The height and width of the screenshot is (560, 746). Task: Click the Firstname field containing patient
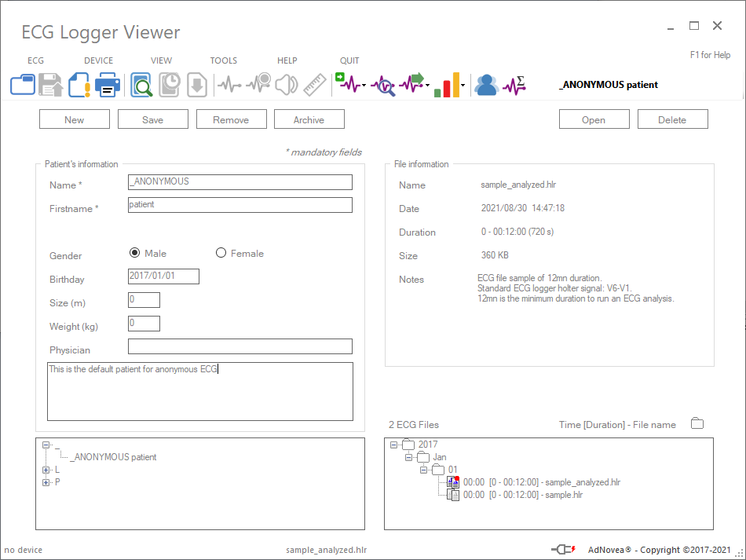(x=240, y=205)
